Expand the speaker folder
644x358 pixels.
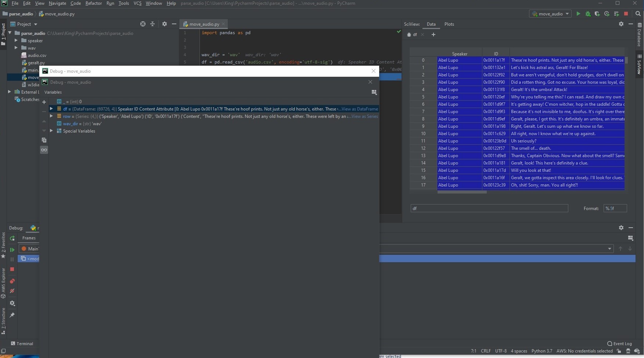tap(16, 40)
